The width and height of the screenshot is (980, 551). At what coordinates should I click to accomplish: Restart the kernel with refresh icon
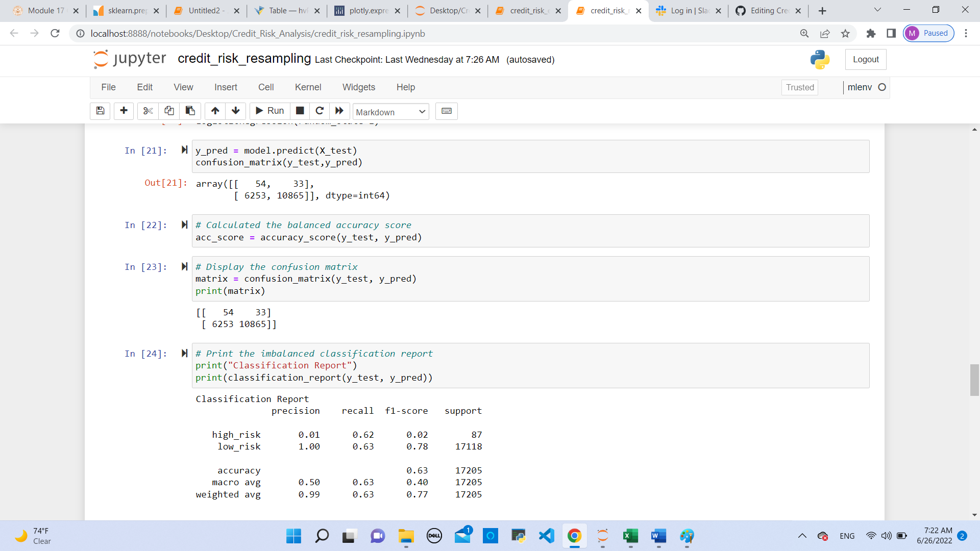point(320,111)
